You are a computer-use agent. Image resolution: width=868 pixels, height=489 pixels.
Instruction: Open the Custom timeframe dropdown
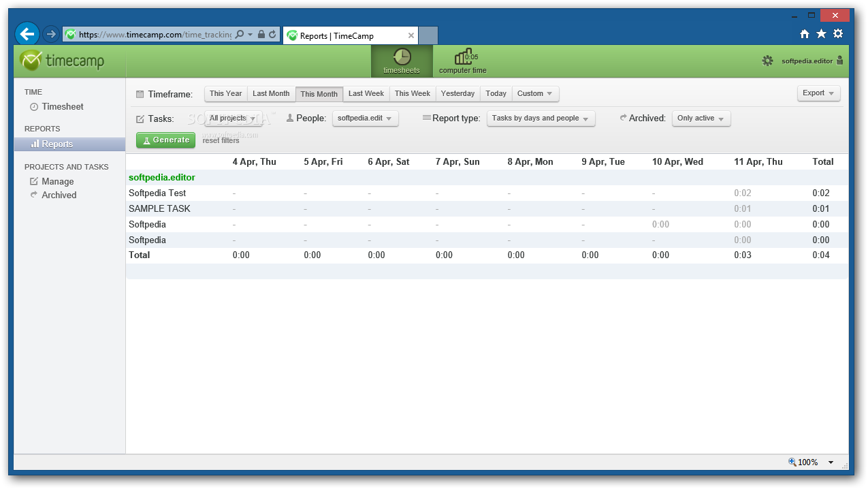click(x=535, y=94)
